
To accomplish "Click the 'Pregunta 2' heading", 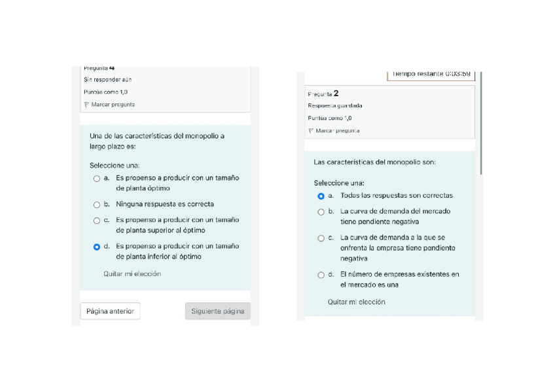I will 323,94.
